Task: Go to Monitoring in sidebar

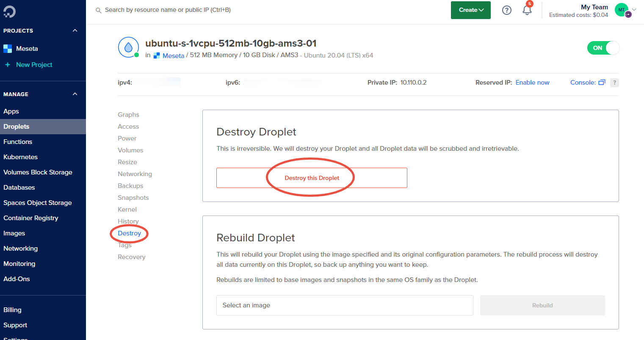Action: click(19, 264)
